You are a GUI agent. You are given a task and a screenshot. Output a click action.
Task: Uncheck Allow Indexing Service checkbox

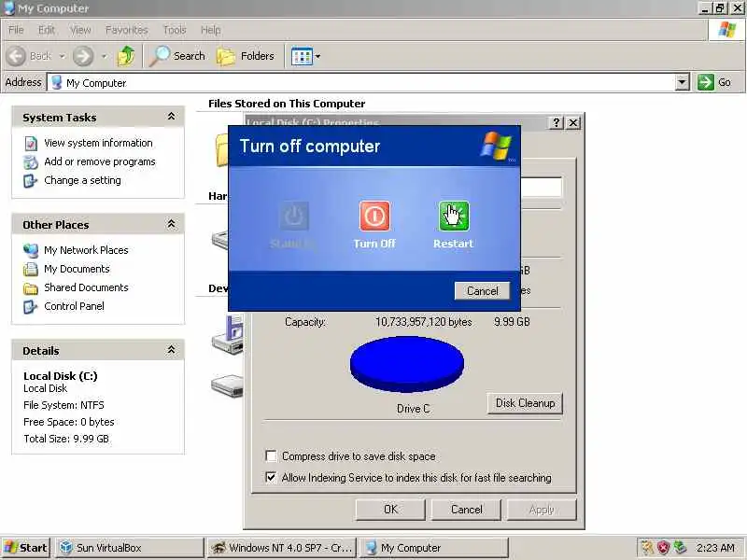(x=271, y=477)
